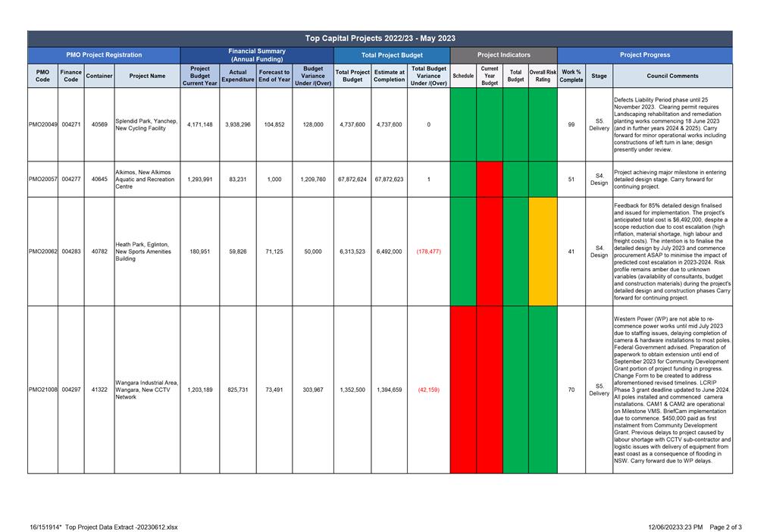Select the Project Name column header
770x532 pixels.
pos(147,76)
